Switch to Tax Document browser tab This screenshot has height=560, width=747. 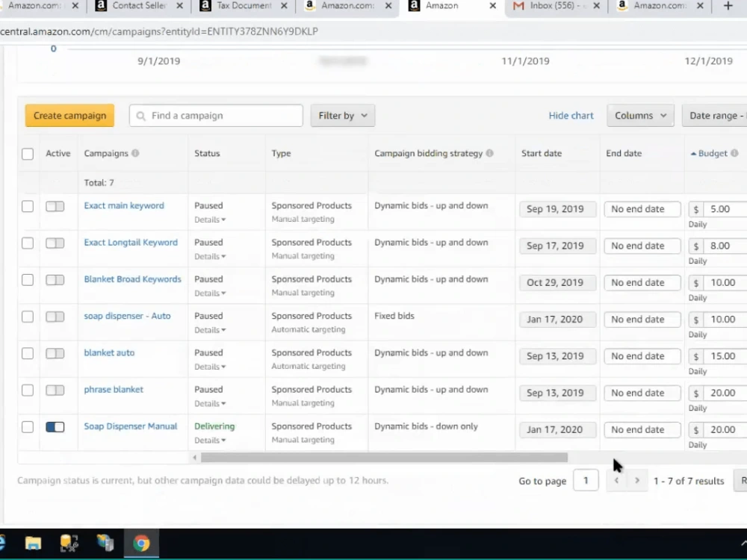click(243, 6)
